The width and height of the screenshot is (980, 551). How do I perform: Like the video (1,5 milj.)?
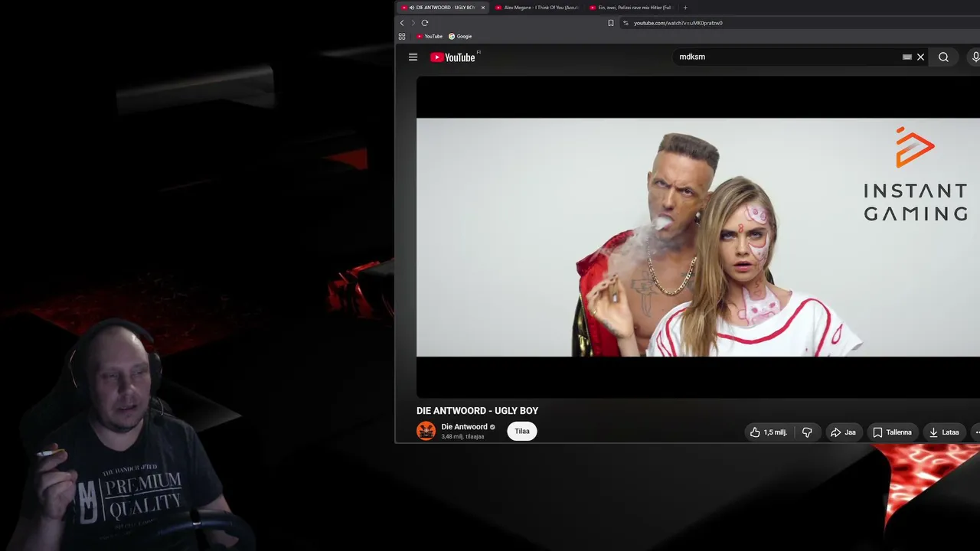pos(769,432)
